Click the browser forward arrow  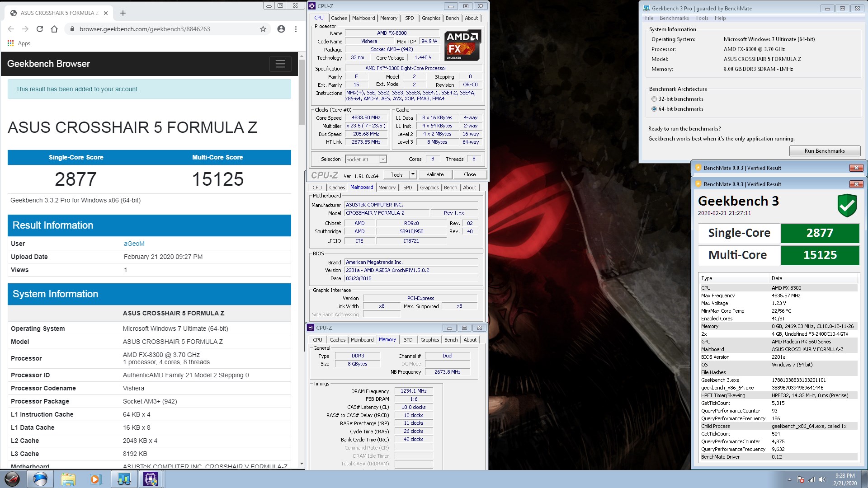pos(25,29)
